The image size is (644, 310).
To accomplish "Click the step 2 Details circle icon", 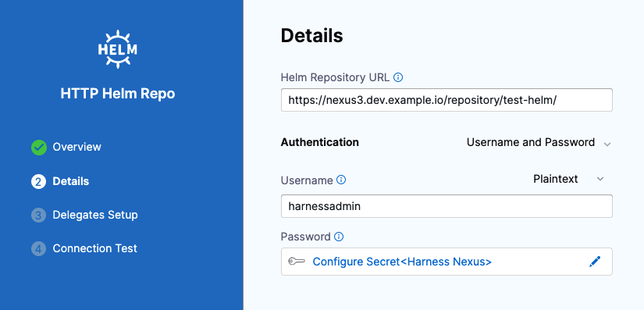I will coord(38,181).
